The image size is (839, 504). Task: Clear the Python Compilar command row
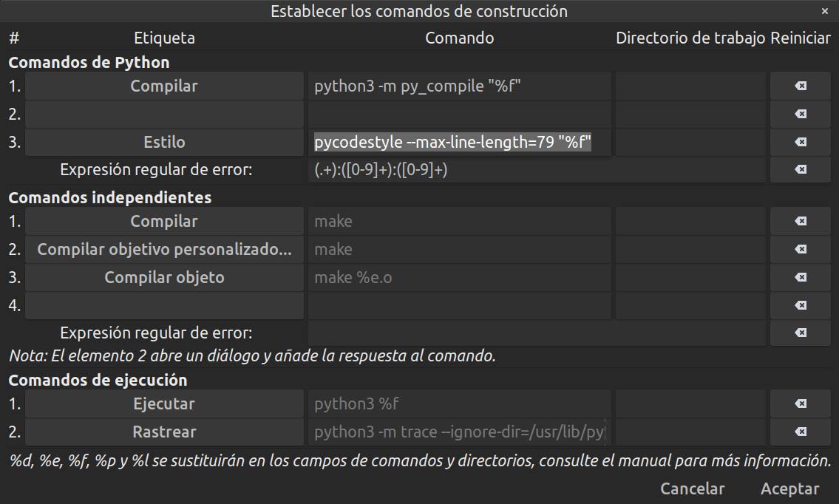pyautogui.click(x=801, y=86)
